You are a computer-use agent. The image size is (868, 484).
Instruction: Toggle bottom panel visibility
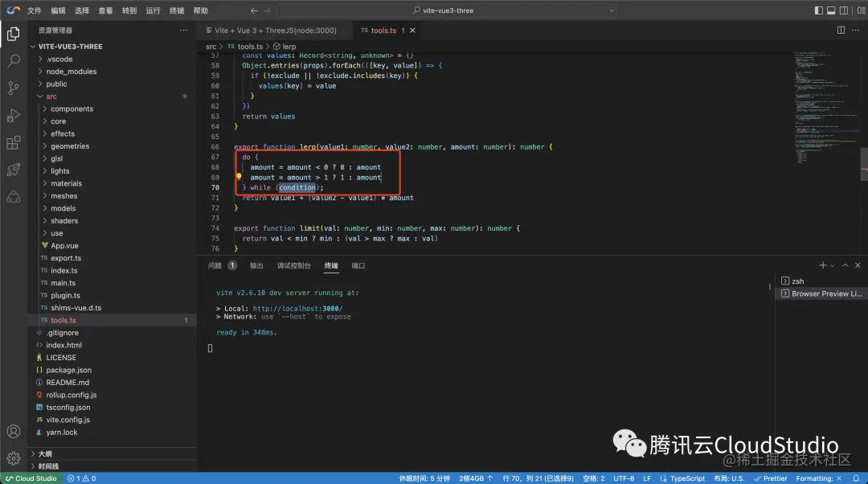click(831, 10)
